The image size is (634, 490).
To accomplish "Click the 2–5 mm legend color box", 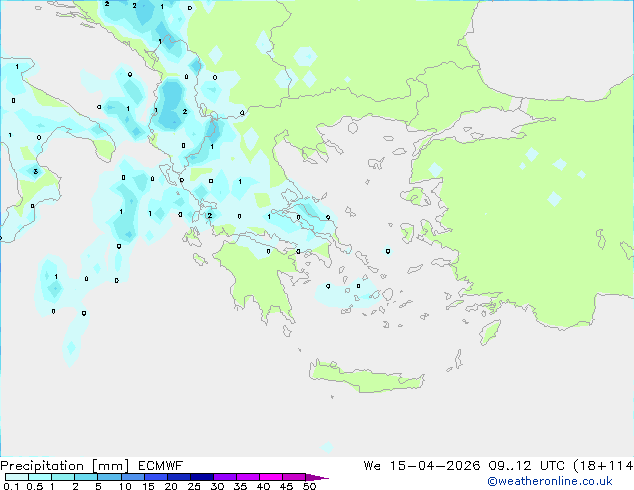I will click(86, 477).
